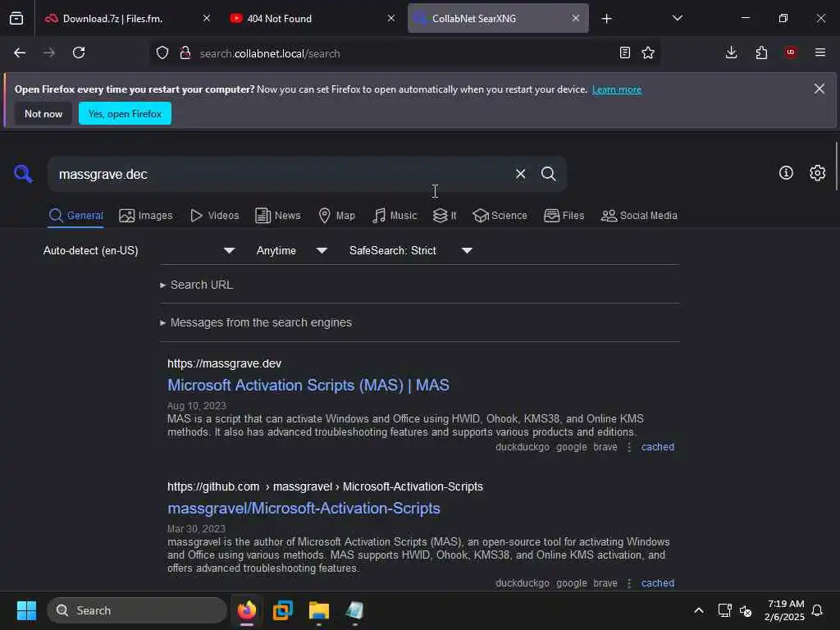840x630 pixels.
Task: Submit search with magnifier button
Action: coord(548,174)
